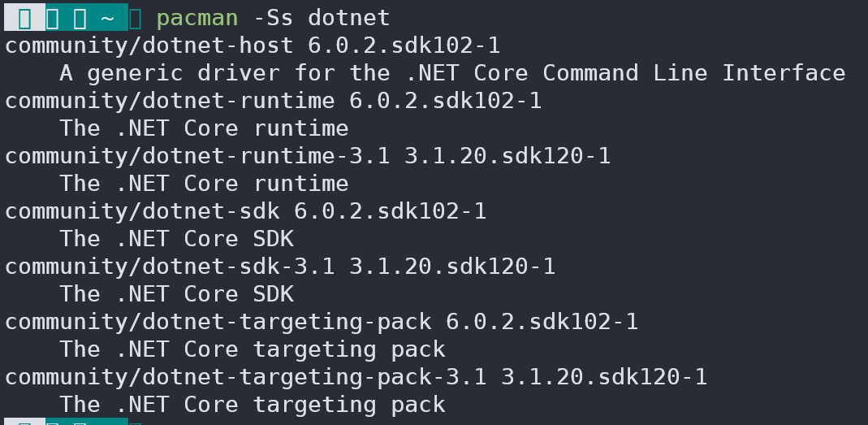This screenshot has width=868, height=425.
Task: Click the green pacman command word
Action: click(197, 19)
